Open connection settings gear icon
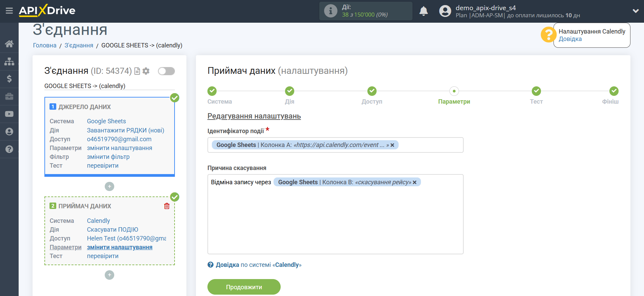The height and width of the screenshot is (296, 644). [146, 71]
